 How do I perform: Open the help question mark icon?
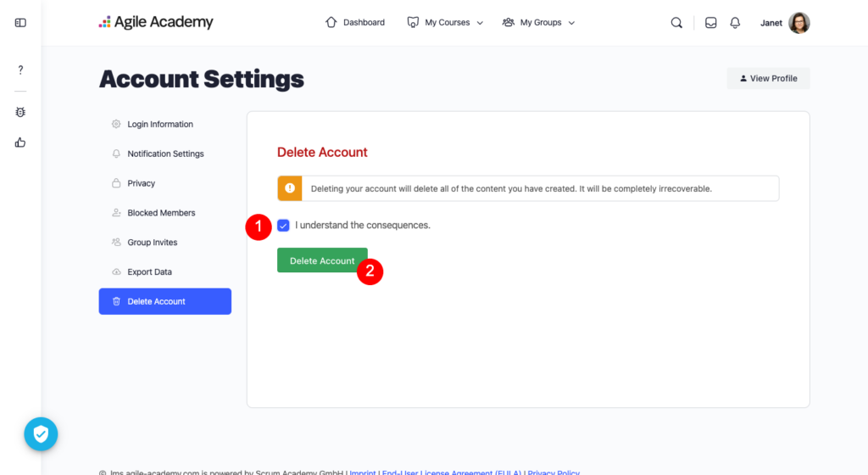(x=20, y=70)
